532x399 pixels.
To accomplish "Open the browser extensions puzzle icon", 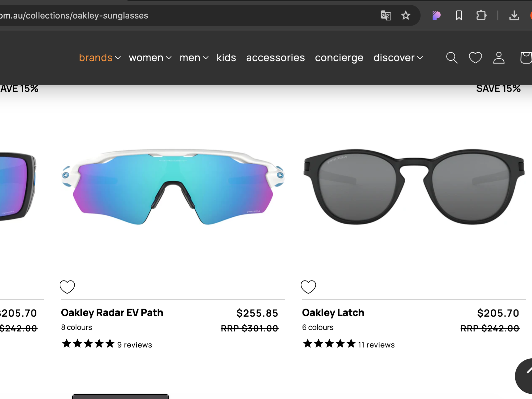I will (481, 15).
